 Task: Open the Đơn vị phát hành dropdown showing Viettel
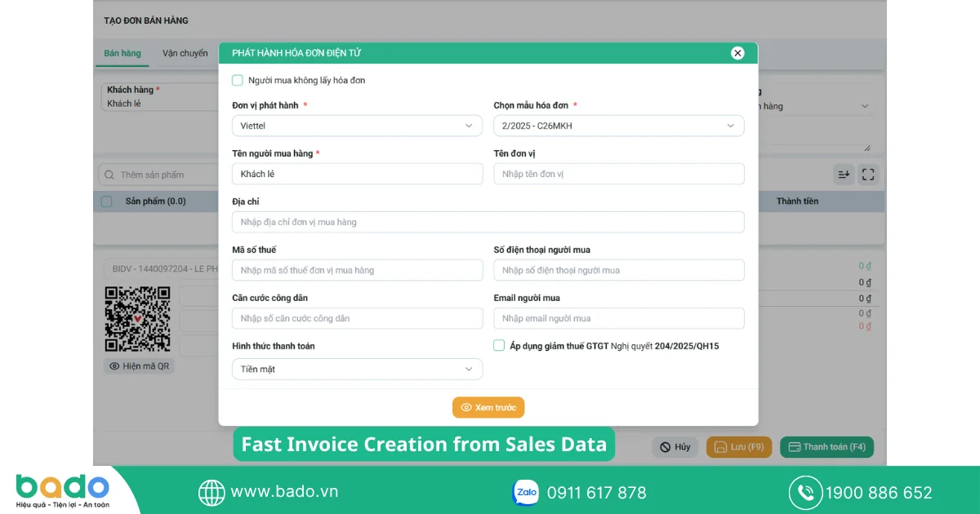(357, 126)
